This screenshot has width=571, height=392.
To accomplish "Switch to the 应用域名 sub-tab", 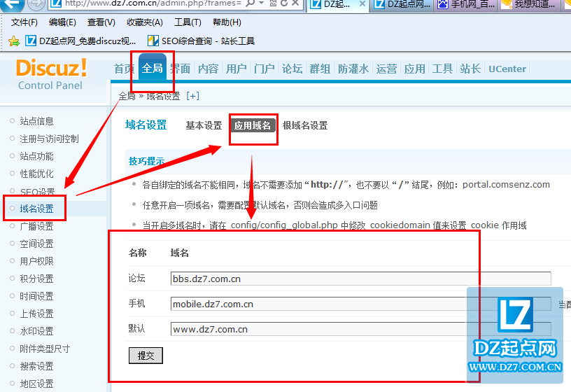I will click(253, 125).
